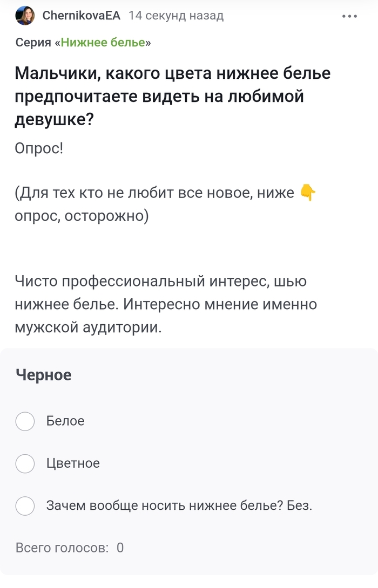Click the "Цветное" option label text
Viewport: 378px width, 588px height.
pyautogui.click(x=73, y=463)
